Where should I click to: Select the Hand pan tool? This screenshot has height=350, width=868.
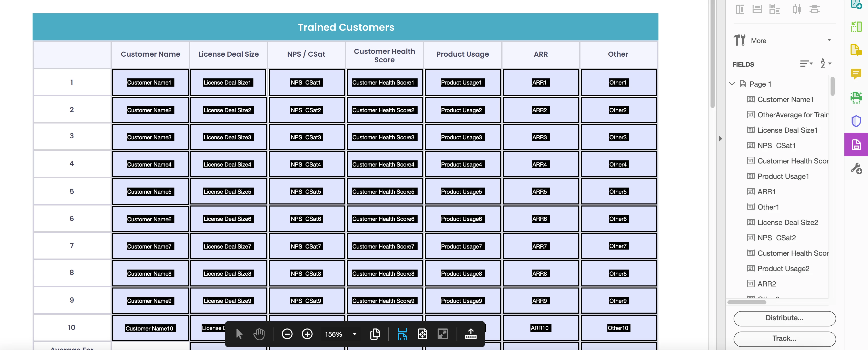pyautogui.click(x=259, y=334)
